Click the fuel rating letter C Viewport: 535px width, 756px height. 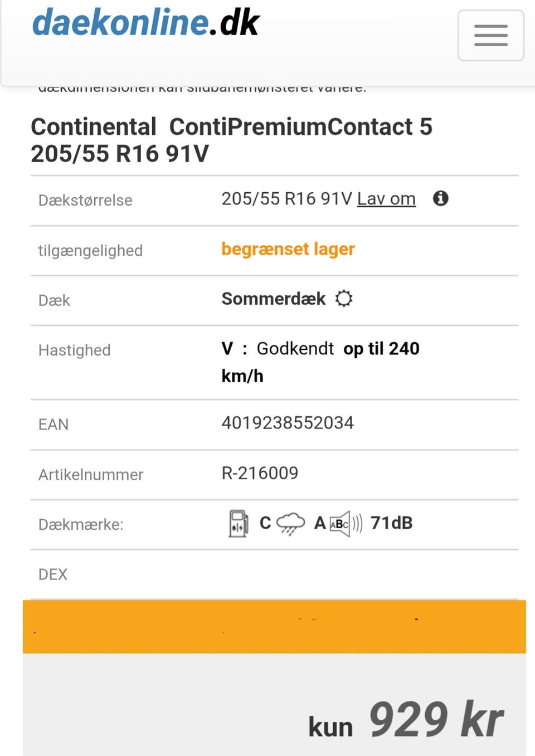click(265, 523)
